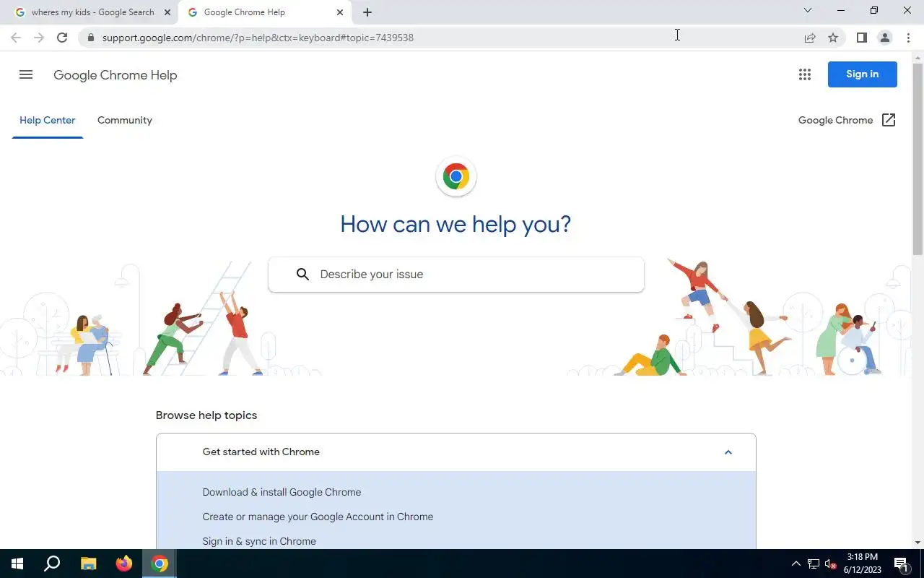Open Create or manage your Google Account
924x578 pixels.
(x=318, y=517)
